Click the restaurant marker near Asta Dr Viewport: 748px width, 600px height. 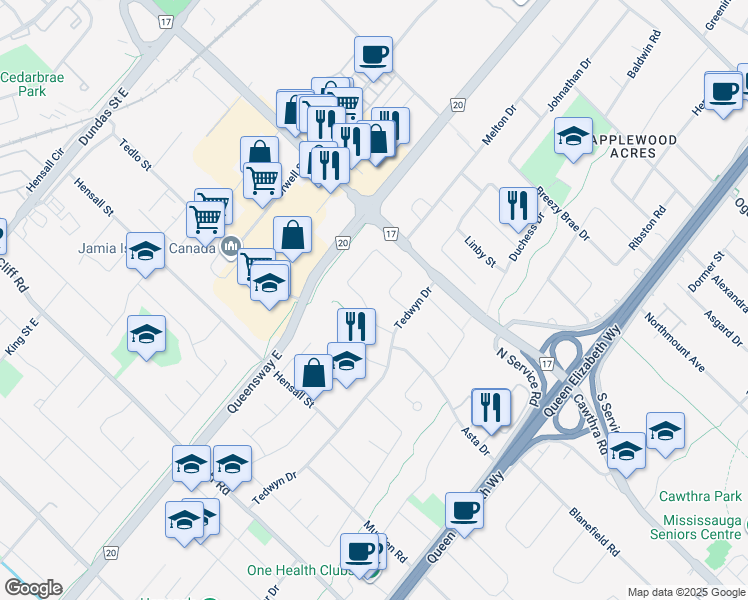tap(491, 406)
